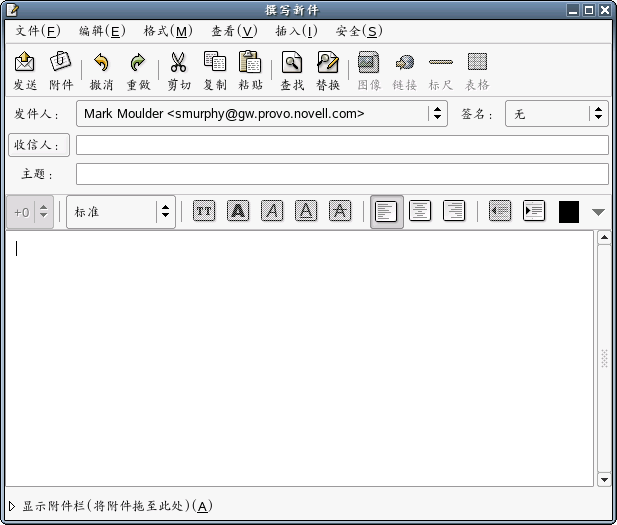The height and width of the screenshot is (525, 617).
Task: Toggle strikethrough text formatting
Action: point(340,211)
